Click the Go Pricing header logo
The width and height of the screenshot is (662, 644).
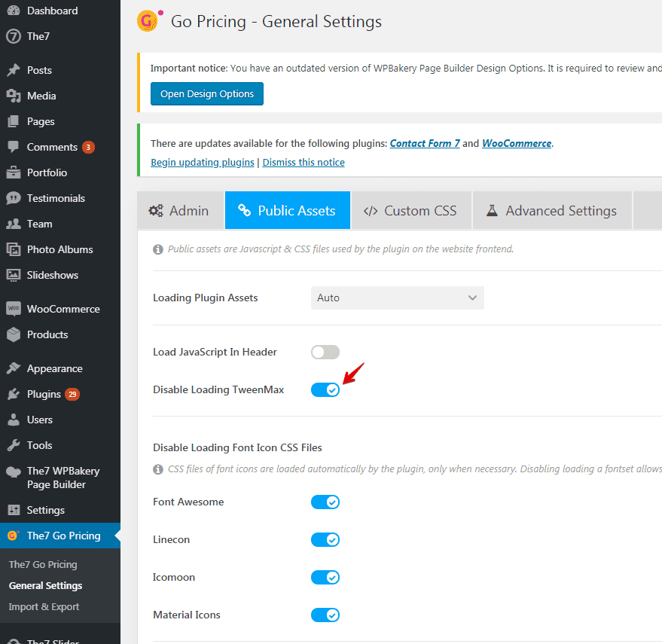(x=150, y=20)
